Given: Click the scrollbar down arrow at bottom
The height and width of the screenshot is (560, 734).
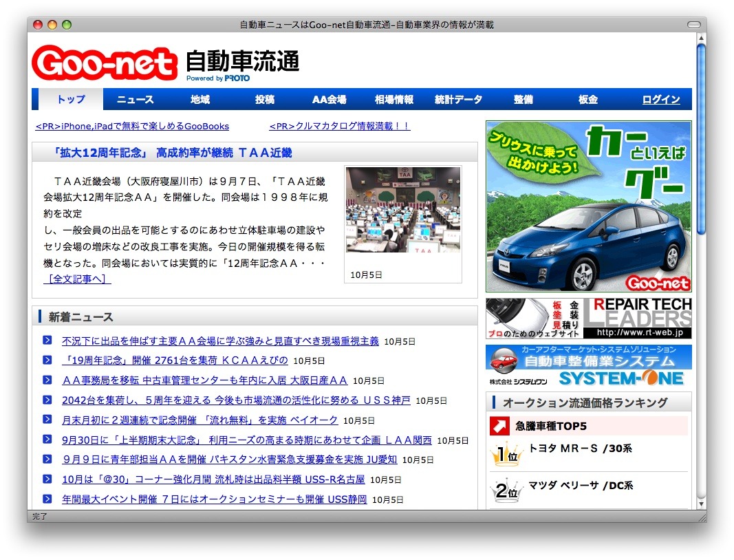Looking at the screenshot, I should tap(701, 504).
